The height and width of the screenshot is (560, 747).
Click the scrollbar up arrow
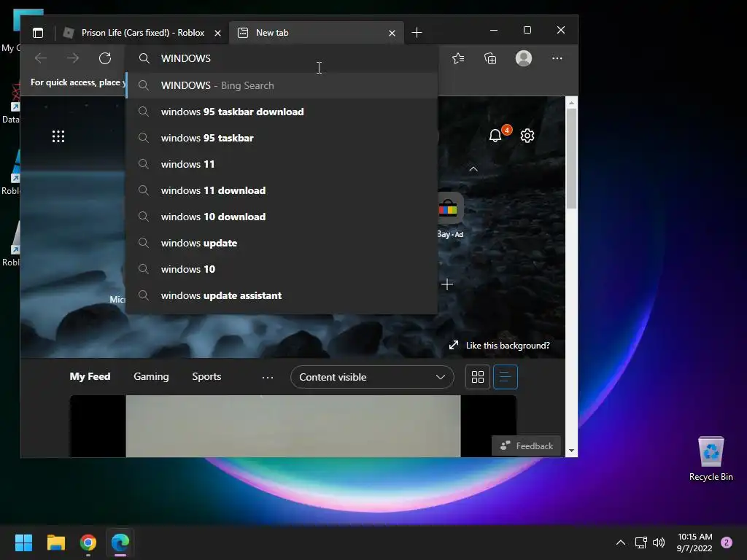(571, 102)
